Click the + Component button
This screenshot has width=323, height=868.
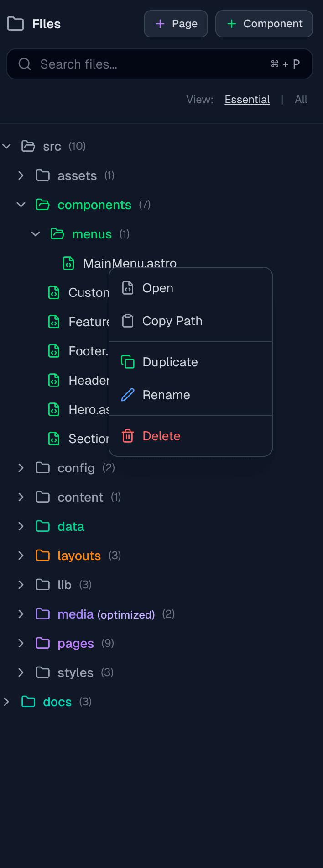click(264, 24)
